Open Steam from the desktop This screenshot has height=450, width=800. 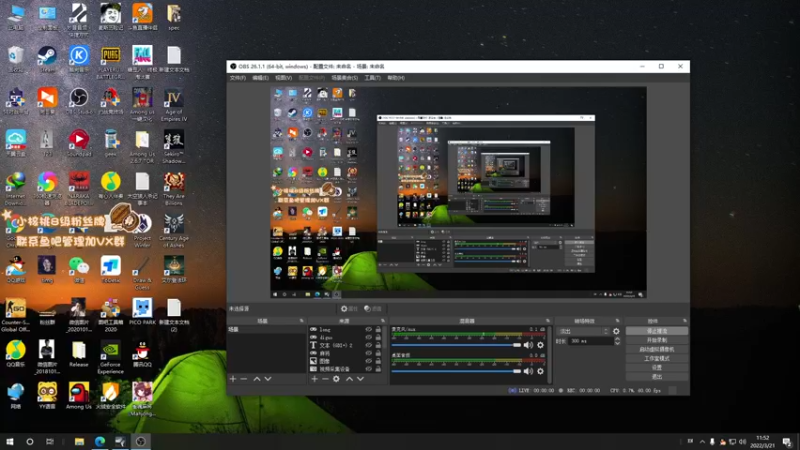coord(47,60)
